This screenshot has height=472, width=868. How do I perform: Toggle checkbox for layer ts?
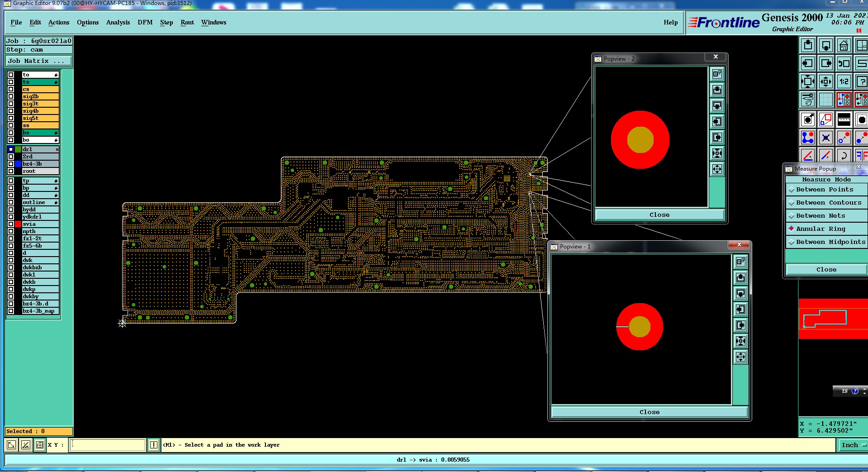tap(11, 82)
